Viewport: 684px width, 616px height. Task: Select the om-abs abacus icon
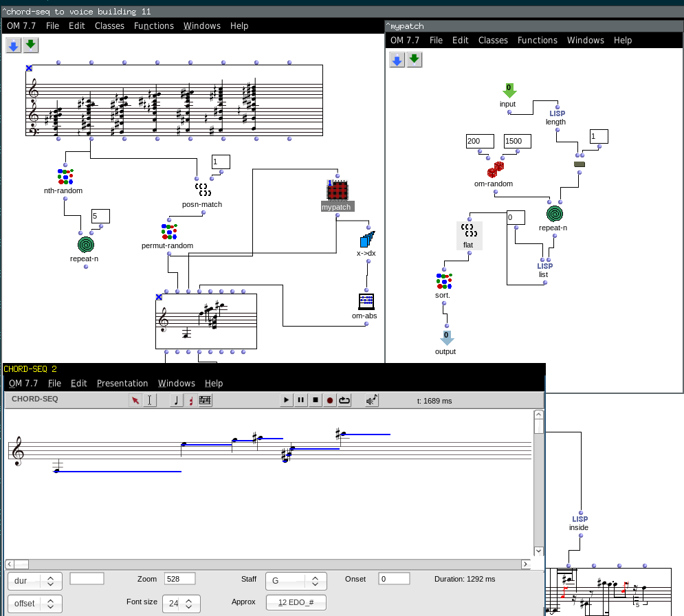366,301
